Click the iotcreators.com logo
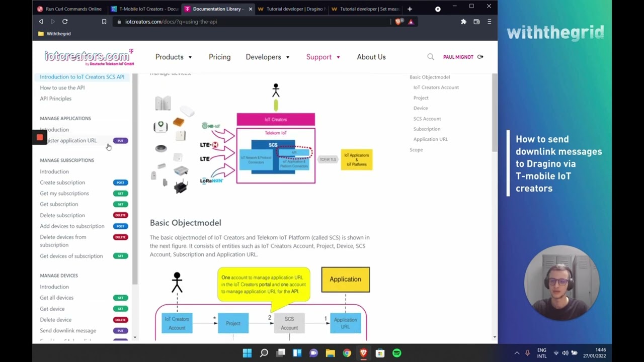The height and width of the screenshot is (362, 644). (89, 57)
